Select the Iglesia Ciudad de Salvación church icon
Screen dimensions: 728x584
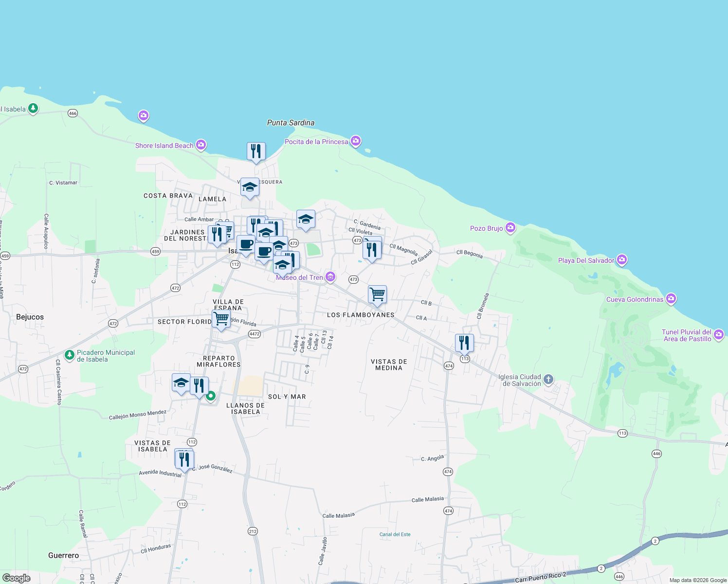pos(548,379)
